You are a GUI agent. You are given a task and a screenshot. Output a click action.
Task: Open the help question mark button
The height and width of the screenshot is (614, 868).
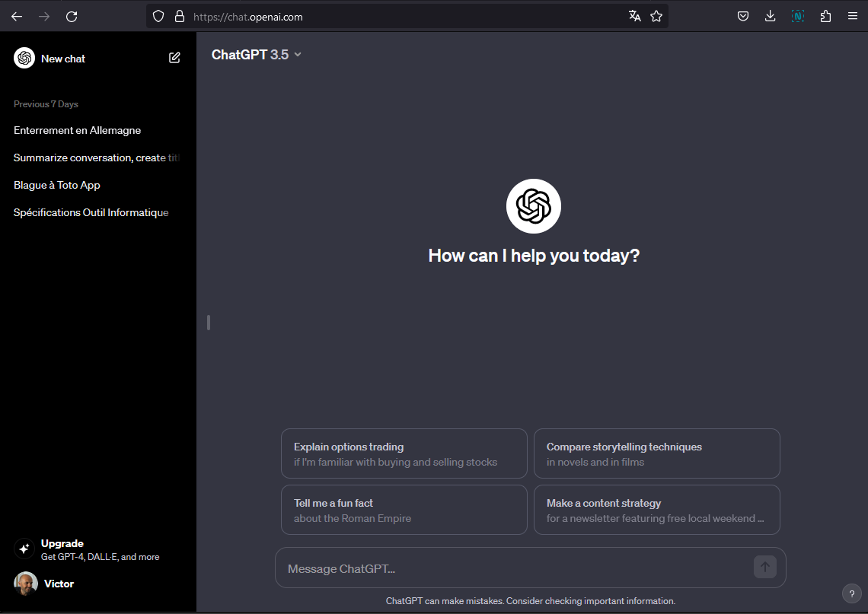pyautogui.click(x=852, y=594)
